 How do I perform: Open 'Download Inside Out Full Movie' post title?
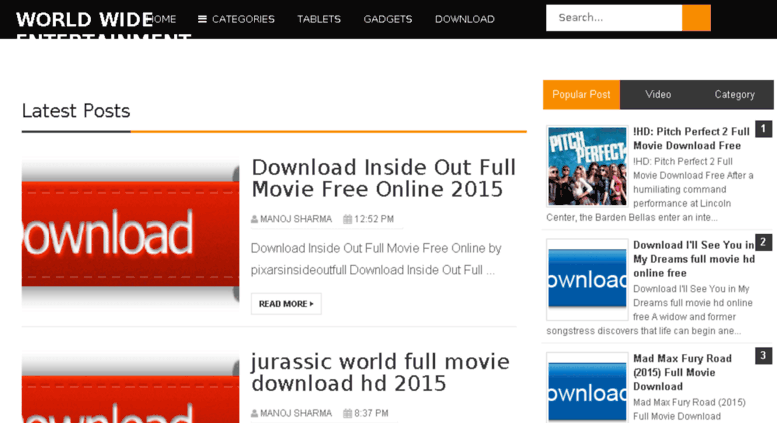click(384, 178)
